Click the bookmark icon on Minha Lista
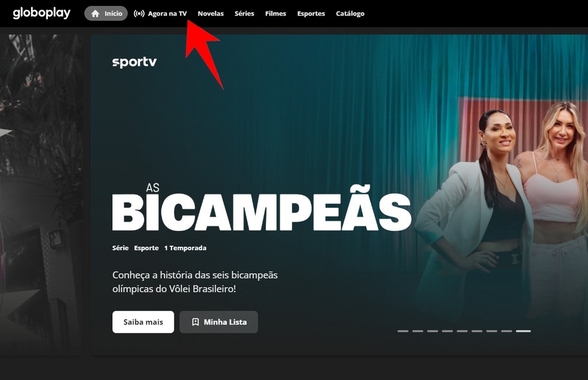This screenshot has height=380, width=588. [x=195, y=322]
